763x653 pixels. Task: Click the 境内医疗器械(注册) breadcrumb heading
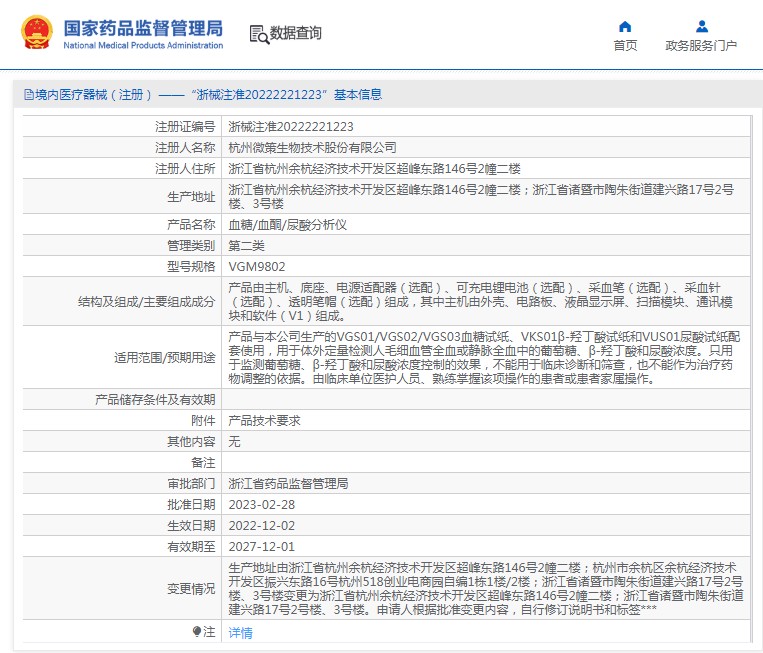pyautogui.click(x=92, y=95)
